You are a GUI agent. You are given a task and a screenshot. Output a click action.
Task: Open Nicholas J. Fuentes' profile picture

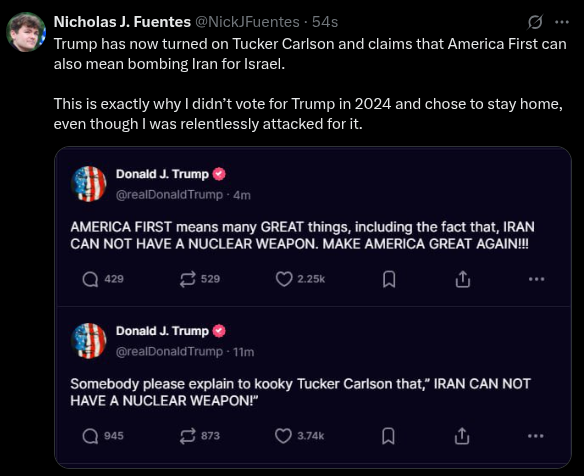(x=26, y=32)
